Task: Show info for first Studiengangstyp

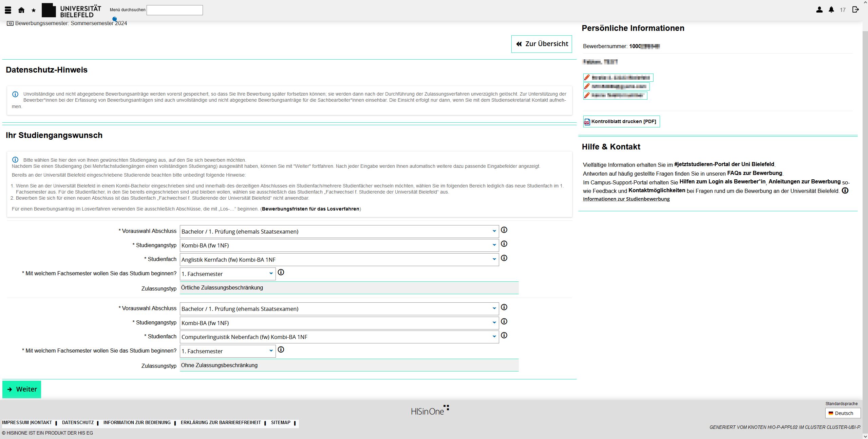Action: (504, 244)
